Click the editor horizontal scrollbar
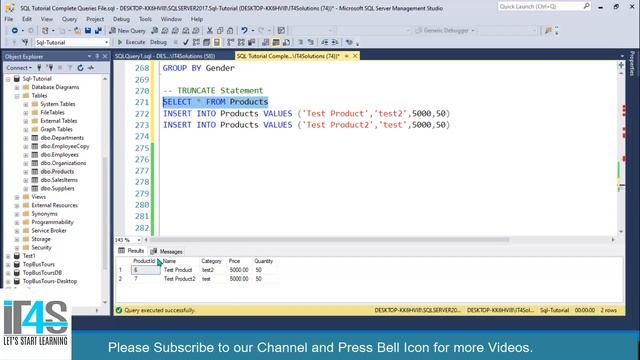The width and height of the screenshot is (640, 360). (x=330, y=240)
